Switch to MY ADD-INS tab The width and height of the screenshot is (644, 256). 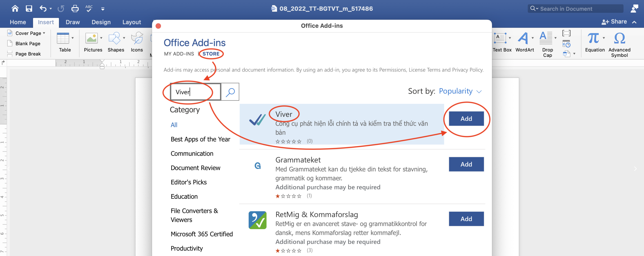[x=179, y=53]
